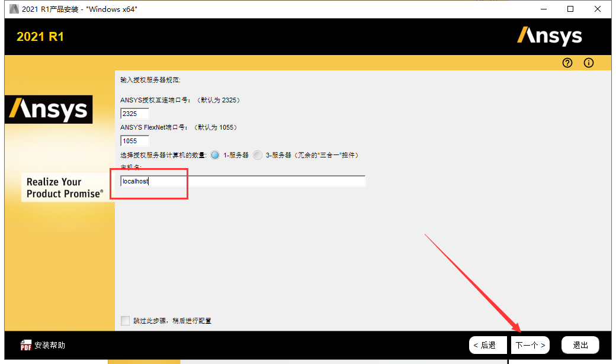The image size is (616, 364).
Task: Click the installer icon in the title bar
Action: 13,8
